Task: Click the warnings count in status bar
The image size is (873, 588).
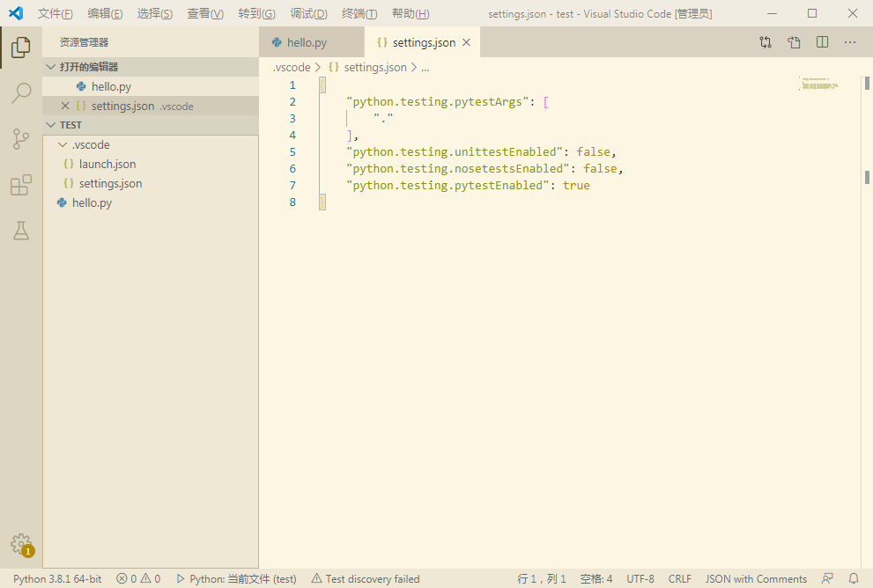Action: (x=151, y=578)
